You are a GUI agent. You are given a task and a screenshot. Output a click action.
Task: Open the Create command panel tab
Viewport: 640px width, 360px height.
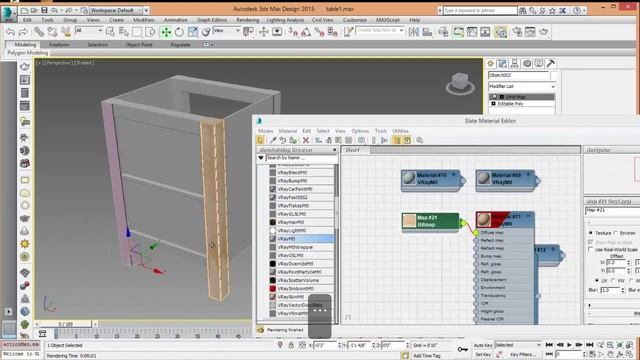(x=491, y=63)
